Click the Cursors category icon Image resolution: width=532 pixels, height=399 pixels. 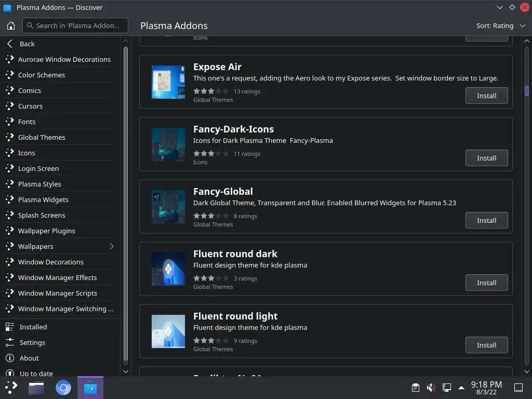pos(10,106)
